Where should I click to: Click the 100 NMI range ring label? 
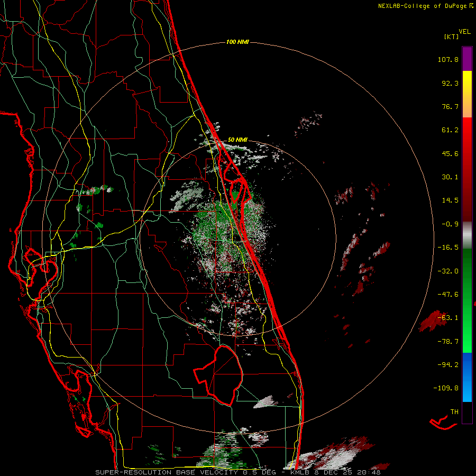[237, 42]
